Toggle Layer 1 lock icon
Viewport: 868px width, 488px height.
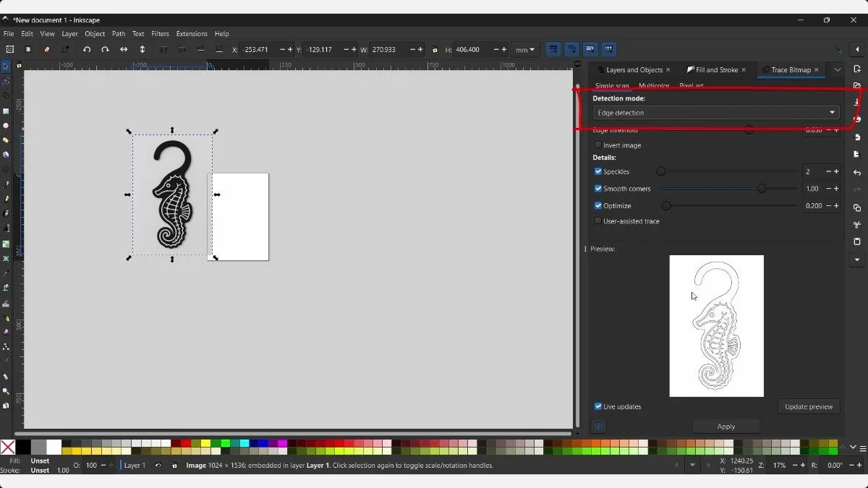click(x=174, y=466)
